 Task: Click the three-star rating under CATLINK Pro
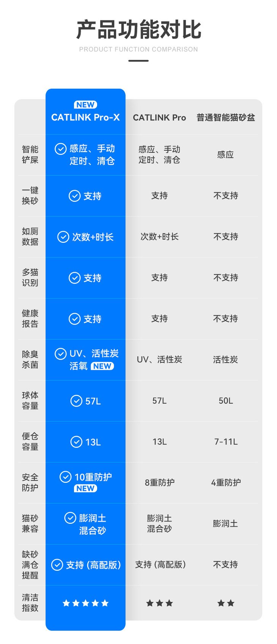coord(159,603)
